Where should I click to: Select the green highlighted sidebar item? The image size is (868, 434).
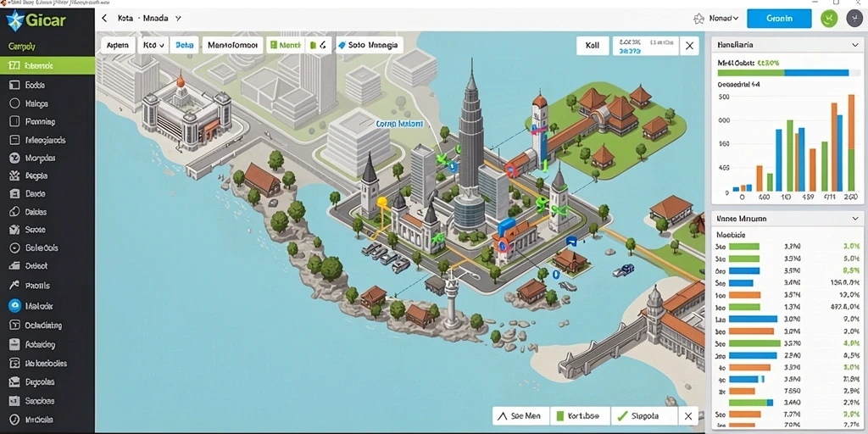47,65
